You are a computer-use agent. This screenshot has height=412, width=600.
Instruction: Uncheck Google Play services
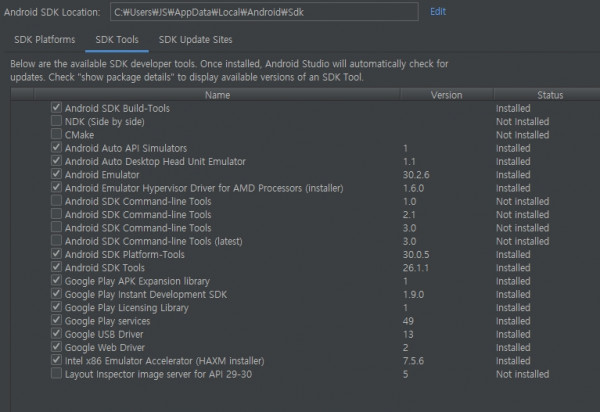pos(56,321)
